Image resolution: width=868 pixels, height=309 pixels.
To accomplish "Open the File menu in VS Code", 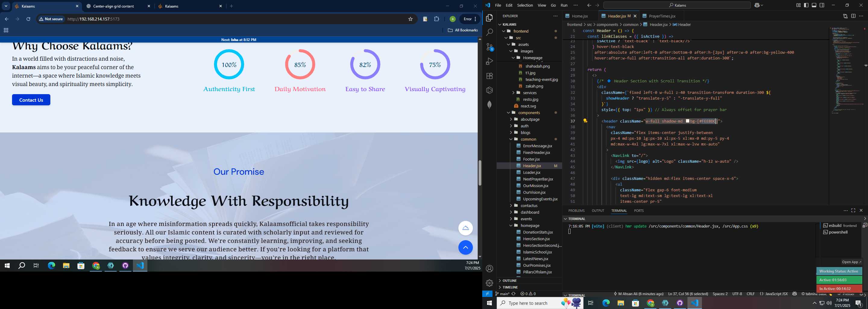I will [498, 5].
